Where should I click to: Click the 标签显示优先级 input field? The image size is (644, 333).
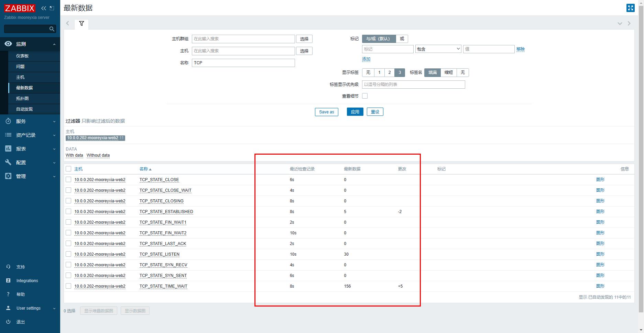point(414,84)
